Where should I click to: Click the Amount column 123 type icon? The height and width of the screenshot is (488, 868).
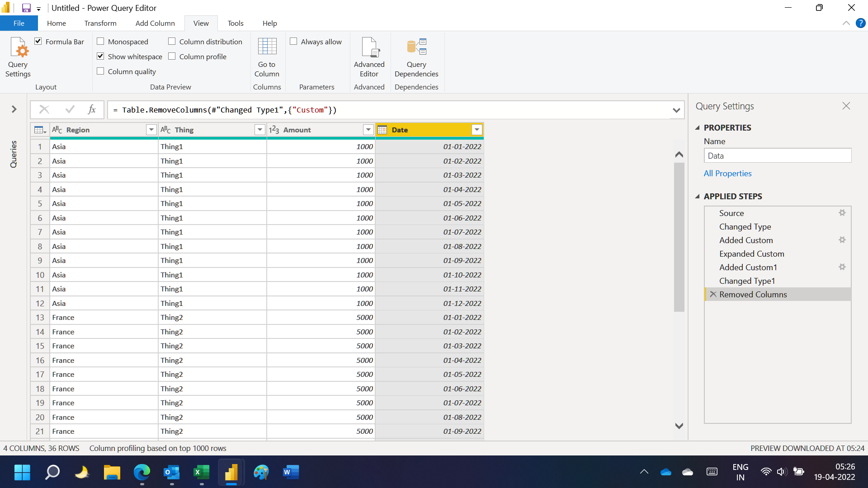click(274, 130)
